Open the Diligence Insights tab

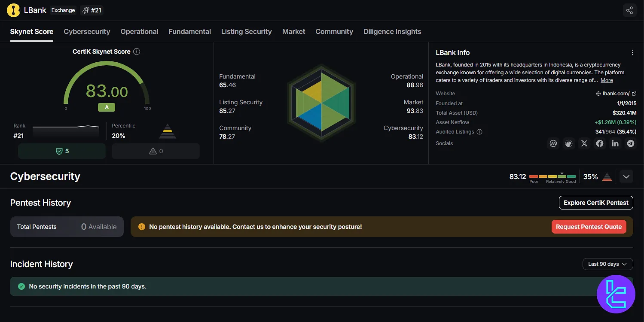392,32
